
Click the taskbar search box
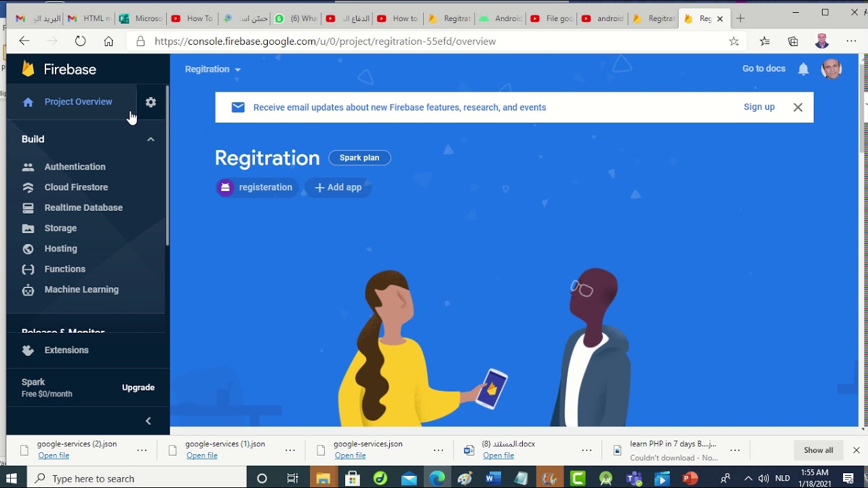[x=137, y=479]
